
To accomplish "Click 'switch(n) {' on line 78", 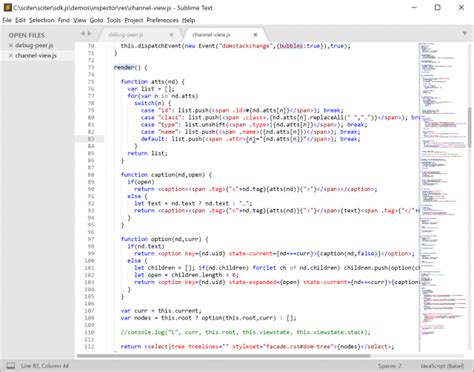I will tap(152, 103).
